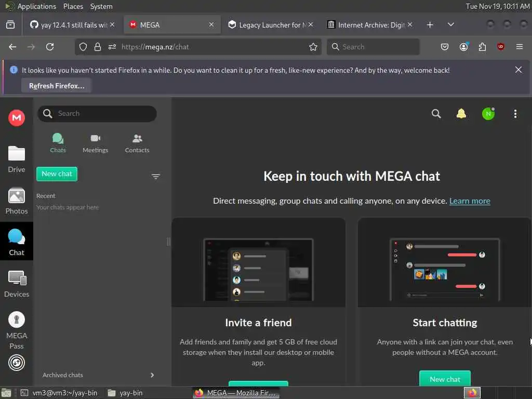Image resolution: width=532 pixels, height=399 pixels.
Task: Bookmark this page with star
Action: coord(313,47)
